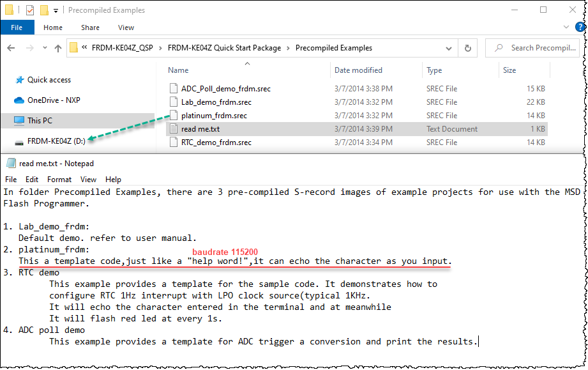Select the read me.txt file
The height and width of the screenshot is (370, 588).
coord(206,128)
